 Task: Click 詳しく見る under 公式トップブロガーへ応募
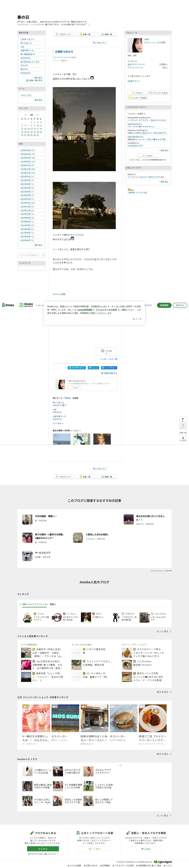pyautogui.click(x=94, y=849)
